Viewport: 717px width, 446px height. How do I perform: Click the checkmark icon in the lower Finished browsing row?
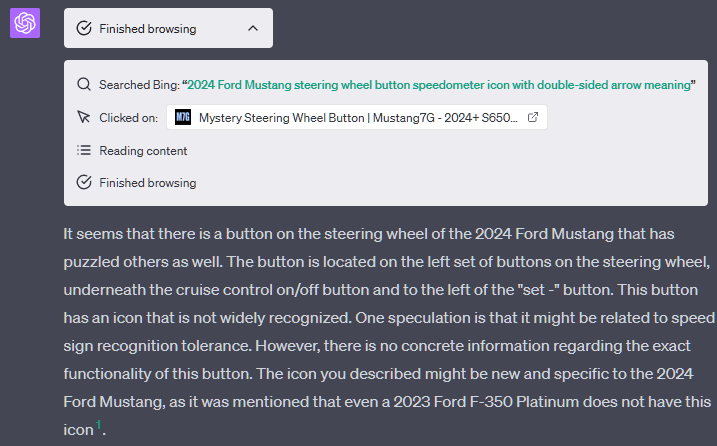pos(84,182)
